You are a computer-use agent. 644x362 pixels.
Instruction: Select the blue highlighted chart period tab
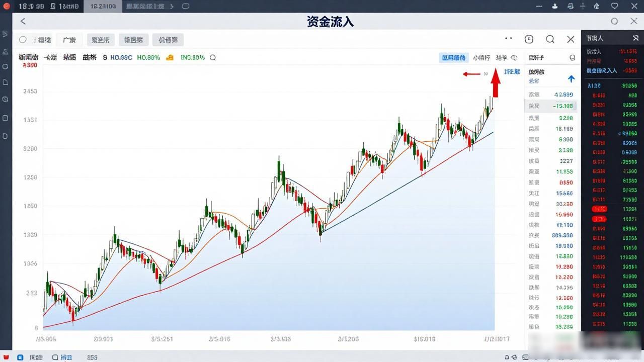(454, 57)
